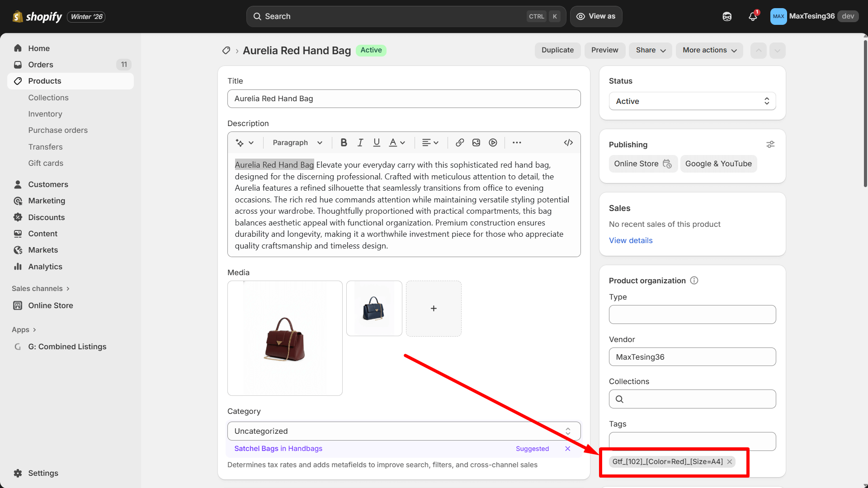Open notifications via the bell icon
The image size is (868, 488).
coord(752,16)
